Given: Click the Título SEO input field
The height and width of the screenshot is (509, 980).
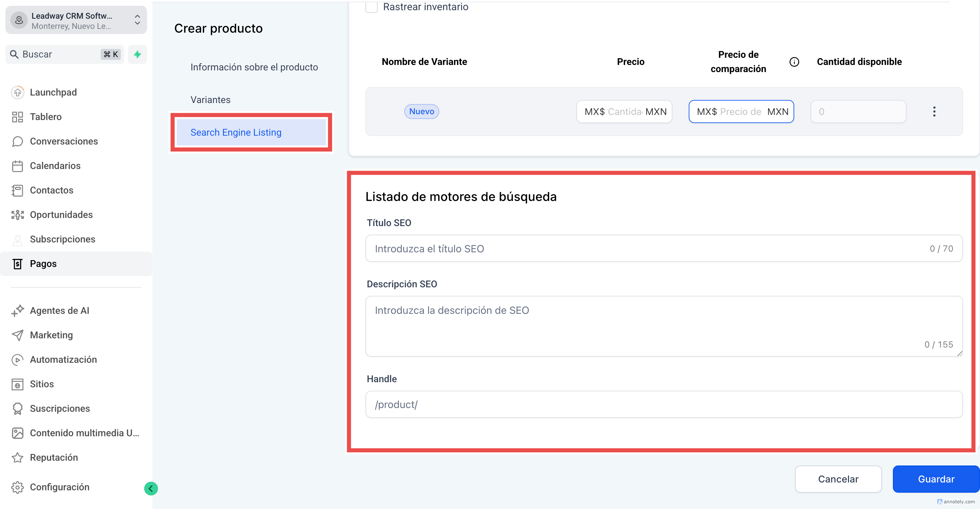Looking at the screenshot, I should [x=647, y=249].
